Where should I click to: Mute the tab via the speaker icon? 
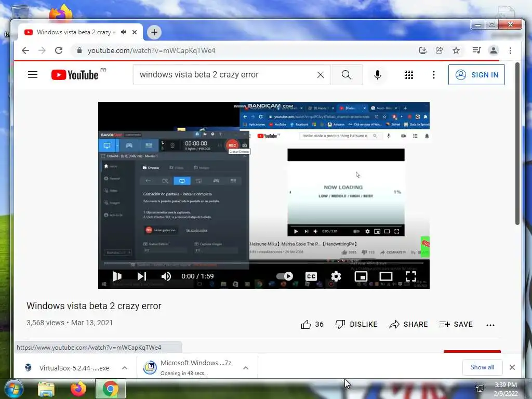point(124,32)
